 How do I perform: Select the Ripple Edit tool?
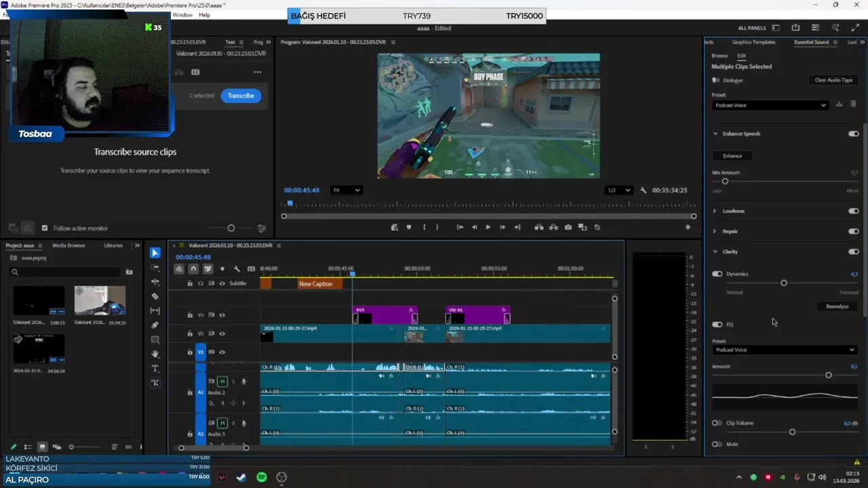(x=155, y=281)
